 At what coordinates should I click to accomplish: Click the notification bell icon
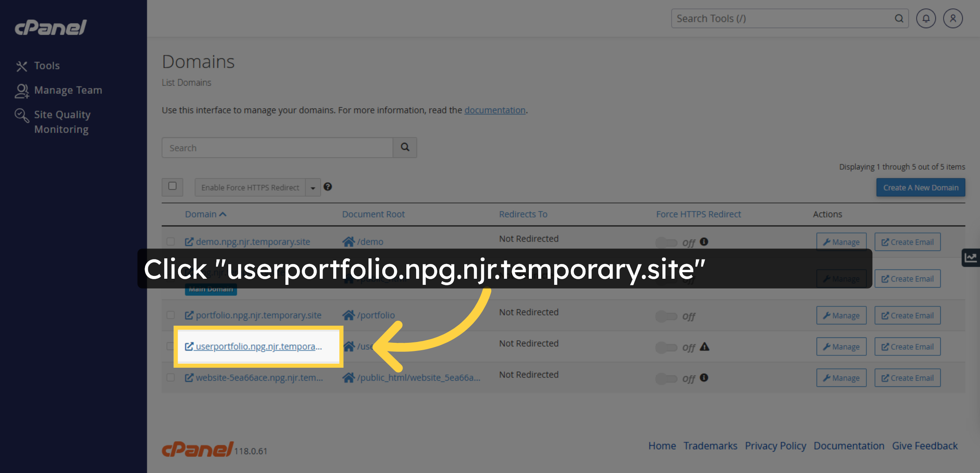[x=926, y=18]
